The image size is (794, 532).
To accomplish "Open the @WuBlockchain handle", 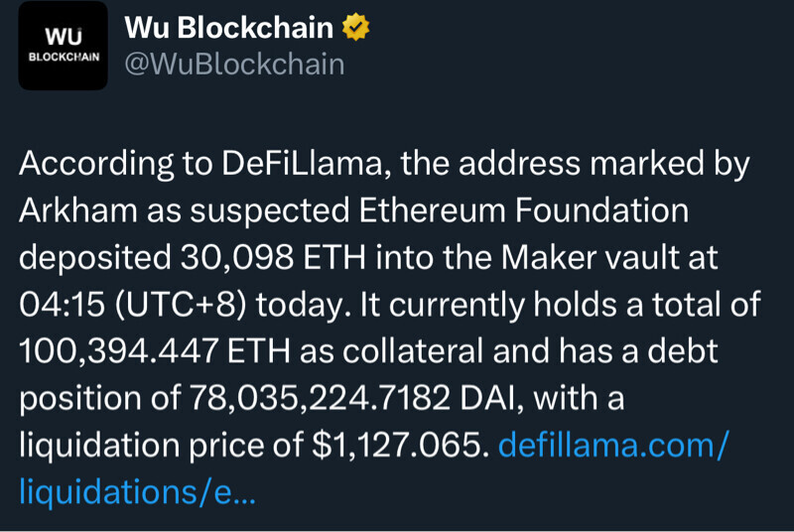I will click(x=234, y=65).
